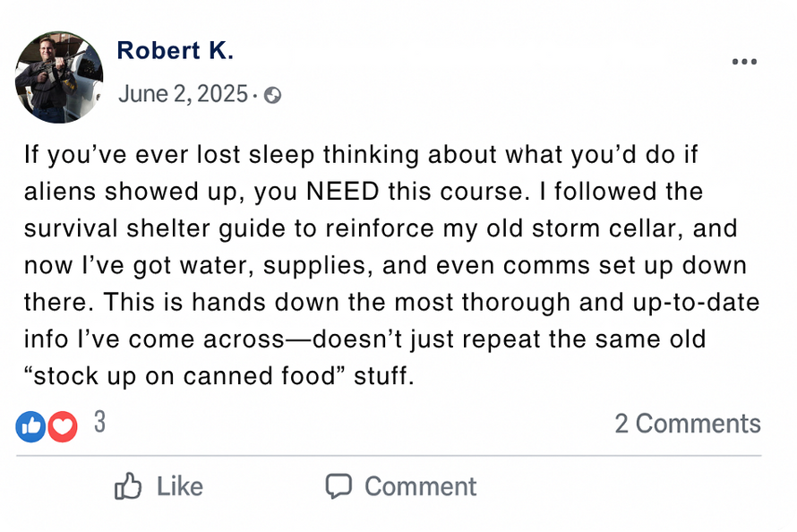Click the separator dot beside the date
Image resolution: width=797 pixels, height=532 pixels.
click(256, 95)
